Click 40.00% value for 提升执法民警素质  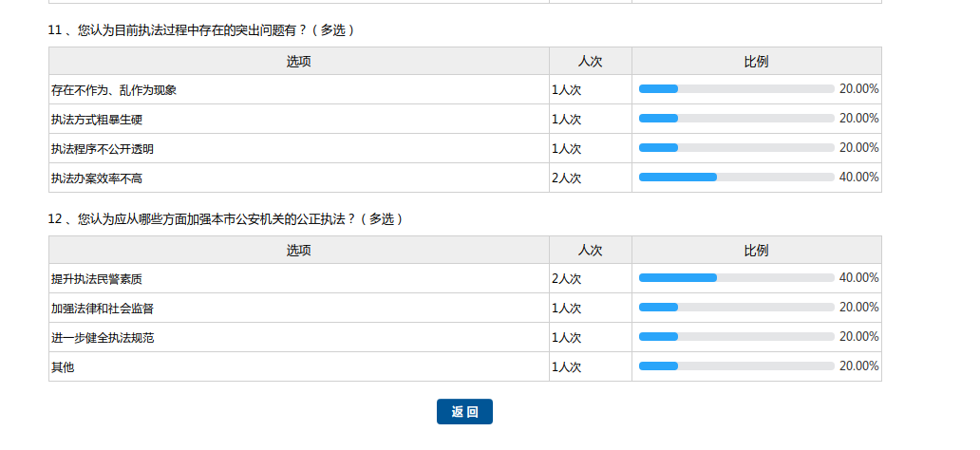coord(858,278)
